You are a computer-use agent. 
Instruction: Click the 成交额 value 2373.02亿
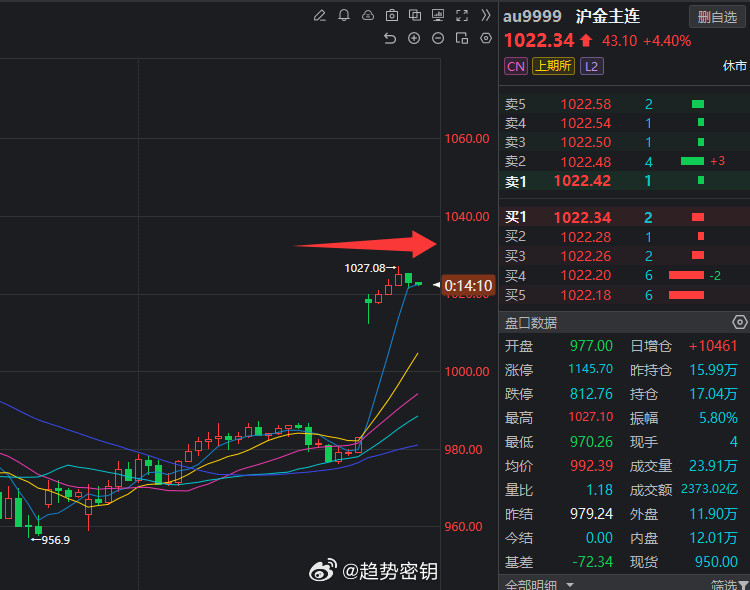tap(709, 489)
